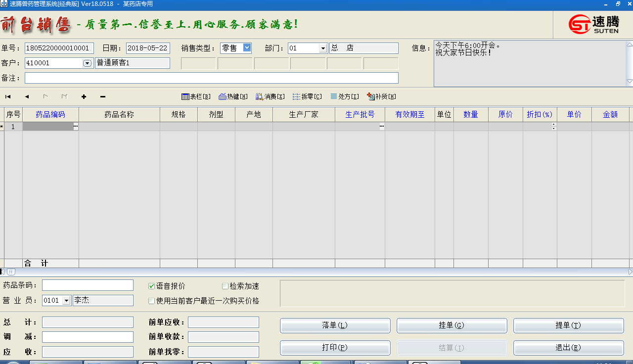Click the 调减 adjustment field
The width and height of the screenshot is (633, 364).
point(88,337)
